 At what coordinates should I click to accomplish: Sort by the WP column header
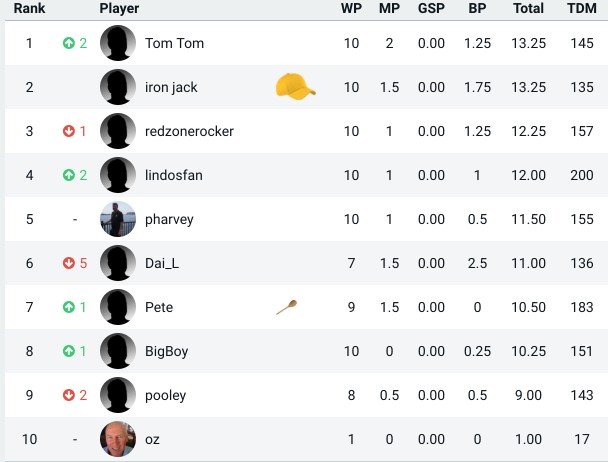coord(351,8)
